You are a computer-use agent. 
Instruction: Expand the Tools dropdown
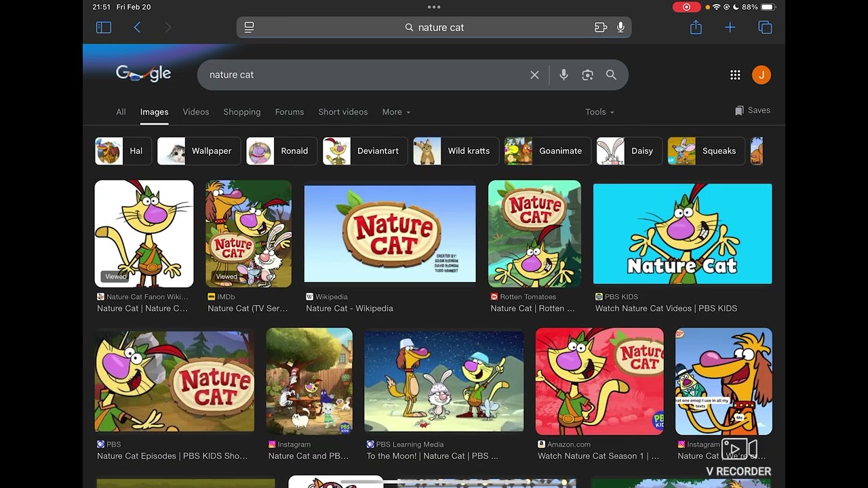(599, 112)
